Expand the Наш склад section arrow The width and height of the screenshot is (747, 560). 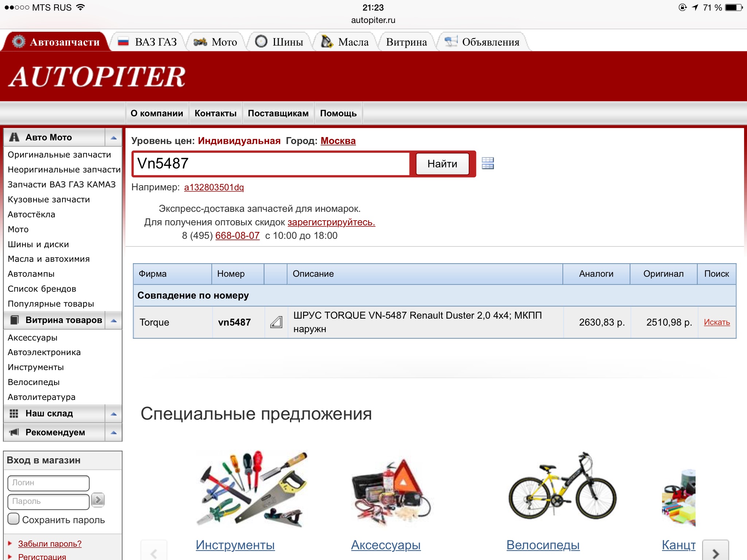(113, 414)
